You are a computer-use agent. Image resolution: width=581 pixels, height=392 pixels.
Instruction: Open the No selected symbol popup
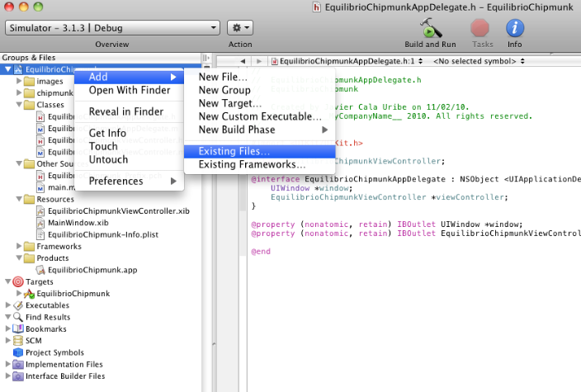click(x=479, y=61)
